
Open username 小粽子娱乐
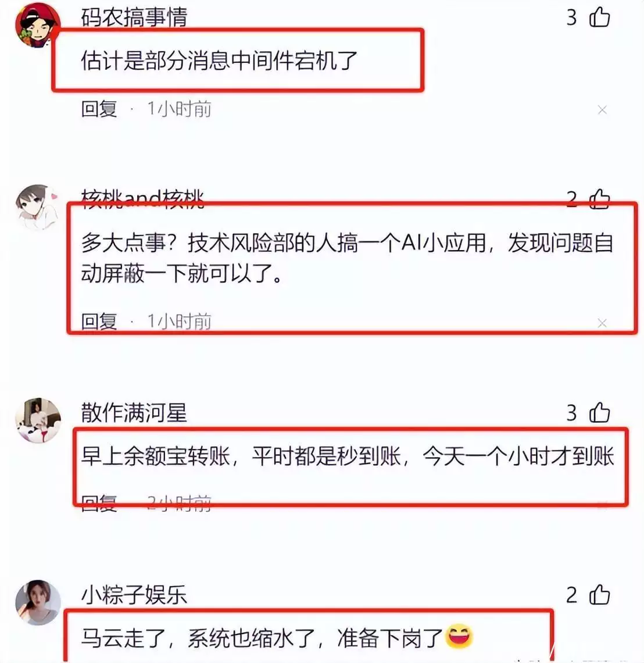coord(134,595)
